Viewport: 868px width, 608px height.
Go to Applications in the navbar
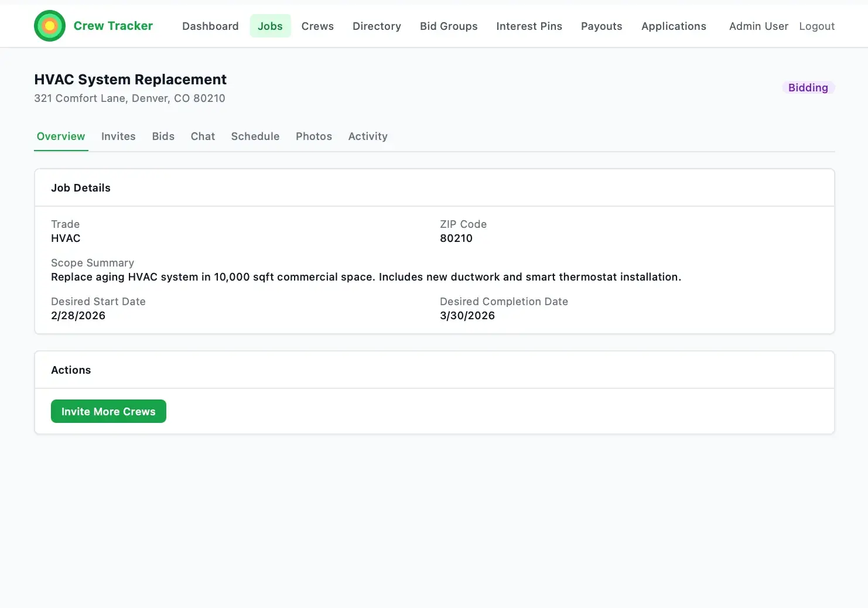coord(674,26)
